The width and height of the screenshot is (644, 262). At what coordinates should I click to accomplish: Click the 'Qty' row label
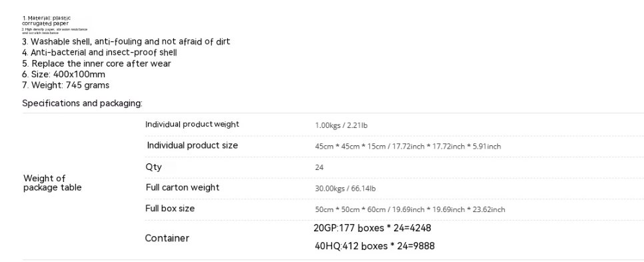click(153, 167)
